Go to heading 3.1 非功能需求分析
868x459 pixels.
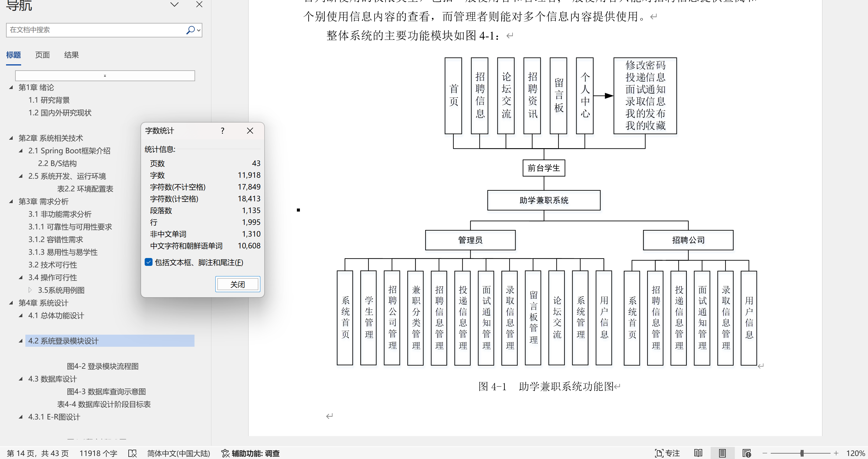(59, 214)
